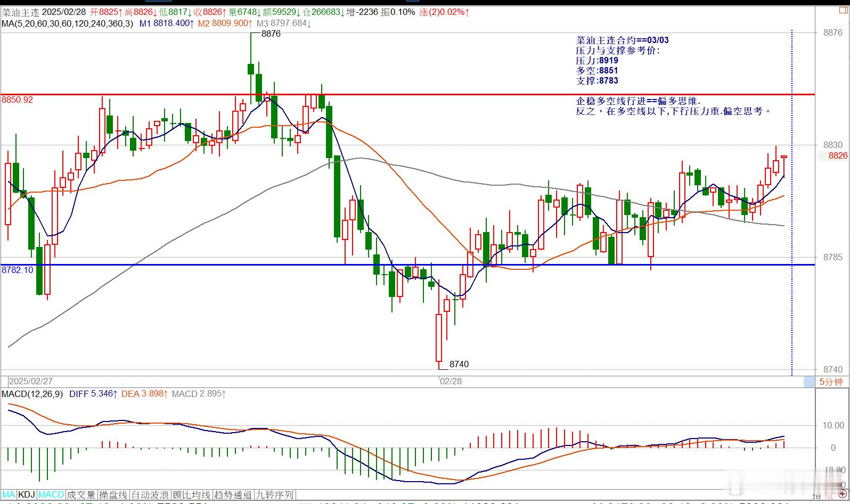Click the 8785 price axis label

pyautogui.click(x=832, y=258)
